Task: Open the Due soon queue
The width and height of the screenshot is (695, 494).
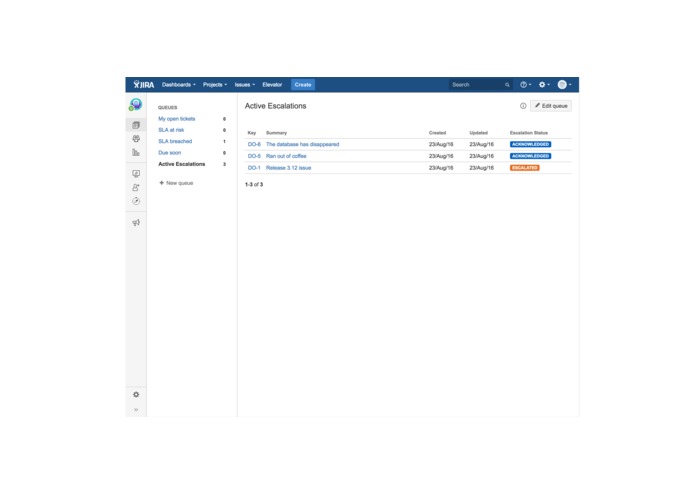Action: pos(169,153)
